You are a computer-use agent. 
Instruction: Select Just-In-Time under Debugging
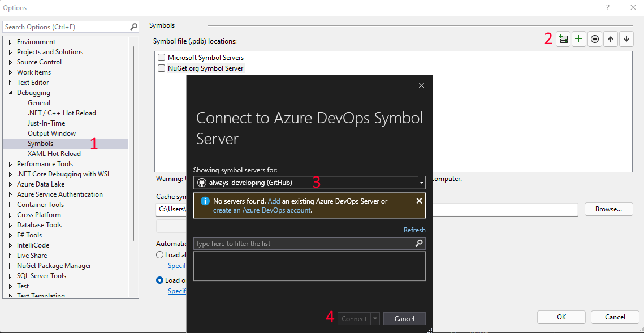46,123
